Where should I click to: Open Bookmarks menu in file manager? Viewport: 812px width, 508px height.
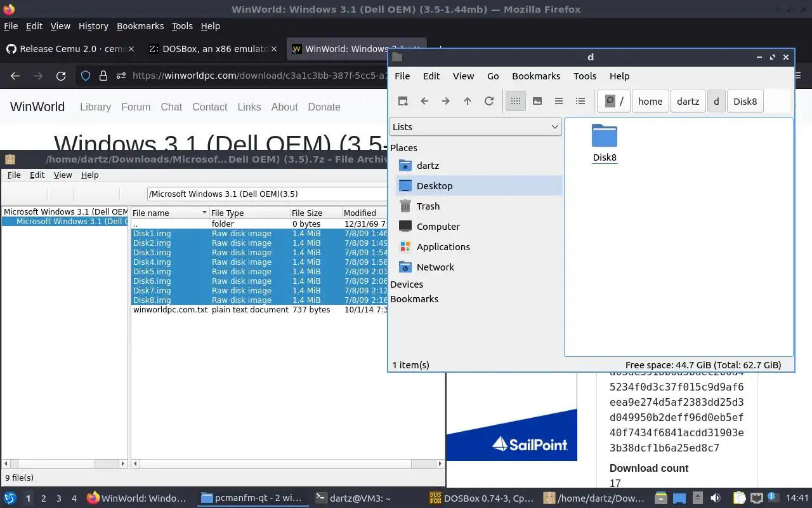536,76
